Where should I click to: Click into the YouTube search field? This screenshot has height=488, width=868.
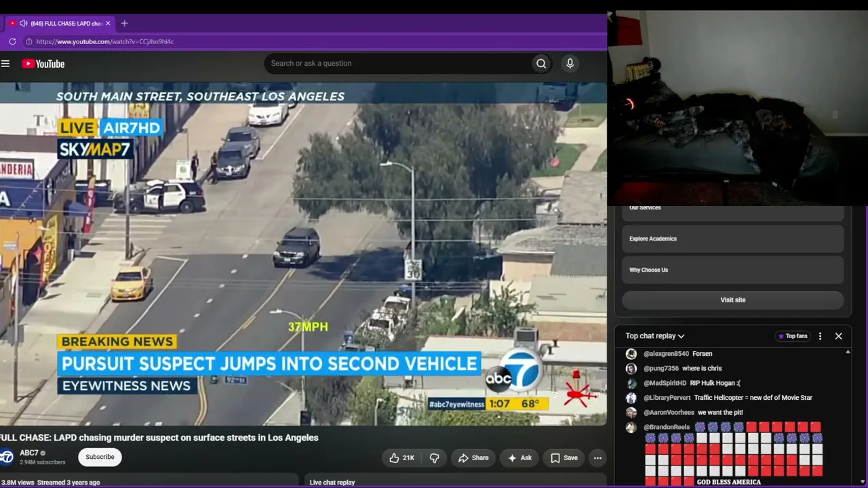[399, 64]
